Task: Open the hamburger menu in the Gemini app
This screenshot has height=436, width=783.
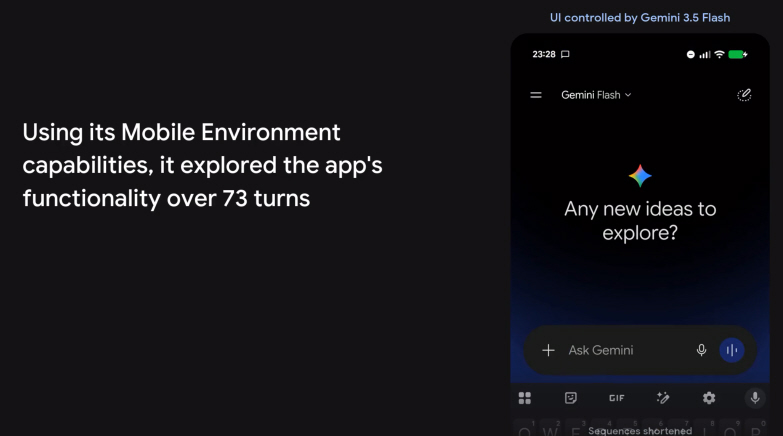Action: click(x=536, y=95)
